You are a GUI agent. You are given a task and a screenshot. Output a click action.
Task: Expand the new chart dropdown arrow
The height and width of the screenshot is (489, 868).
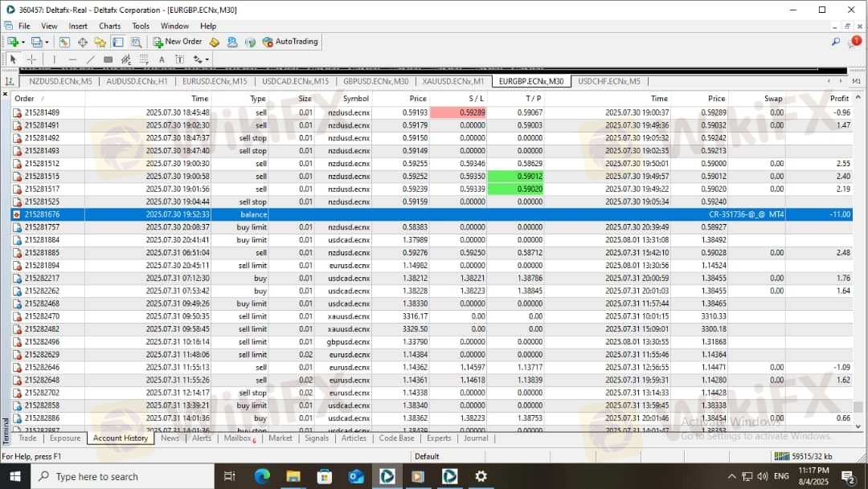[23, 42]
